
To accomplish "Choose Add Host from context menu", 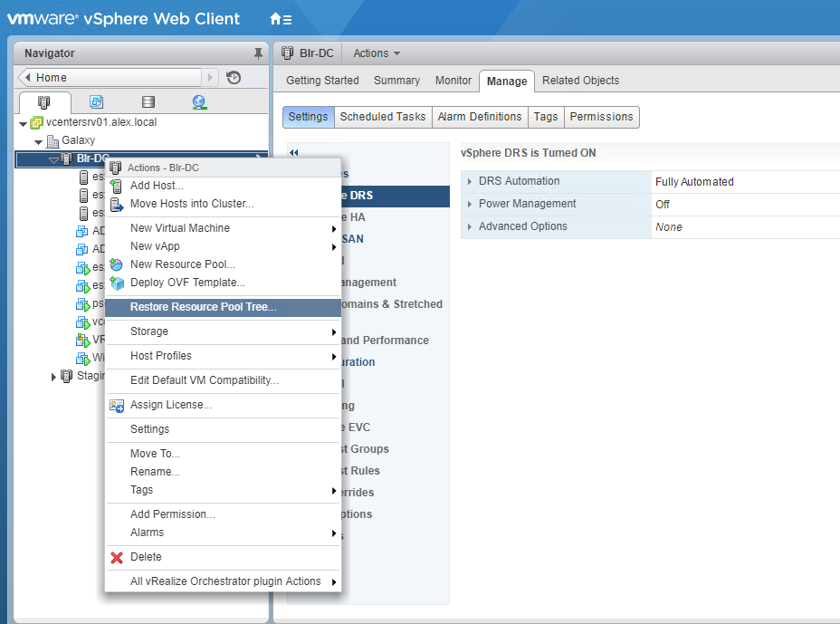I will (x=157, y=186).
